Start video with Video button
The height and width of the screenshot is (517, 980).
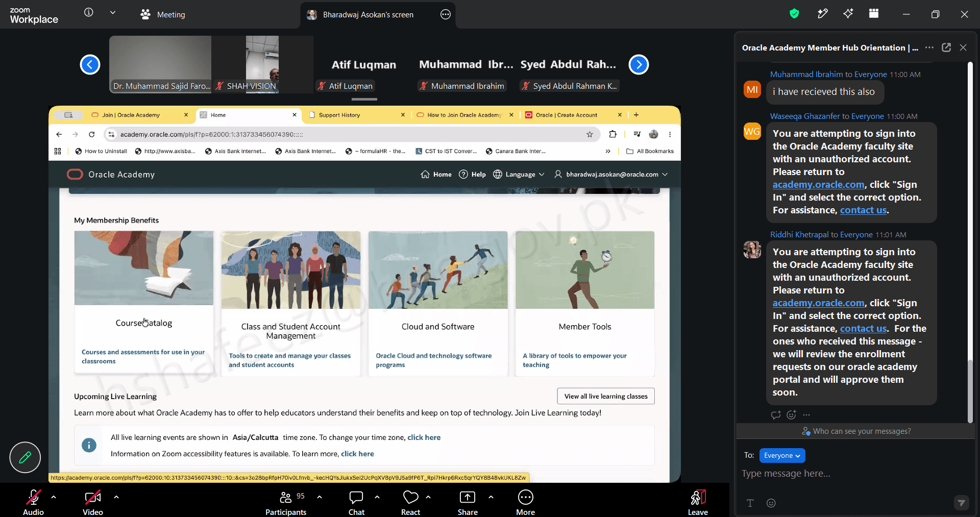(93, 502)
